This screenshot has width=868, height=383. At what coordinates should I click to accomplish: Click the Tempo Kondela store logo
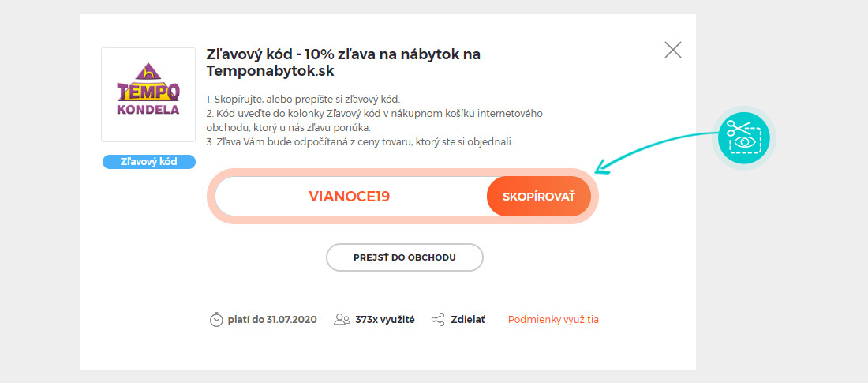tap(148, 95)
